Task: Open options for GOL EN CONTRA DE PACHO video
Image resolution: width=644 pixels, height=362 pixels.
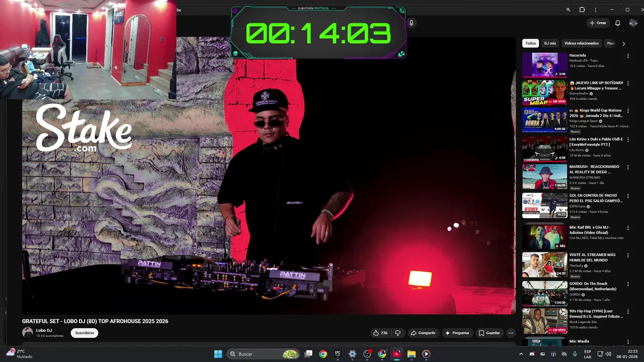Action: (628, 196)
